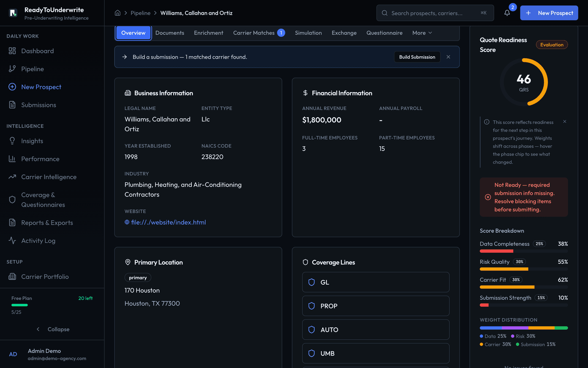This screenshot has height=368, width=588.
Task: Click the Submission Strength 15% weight chip
Action: pyautogui.click(x=541, y=298)
